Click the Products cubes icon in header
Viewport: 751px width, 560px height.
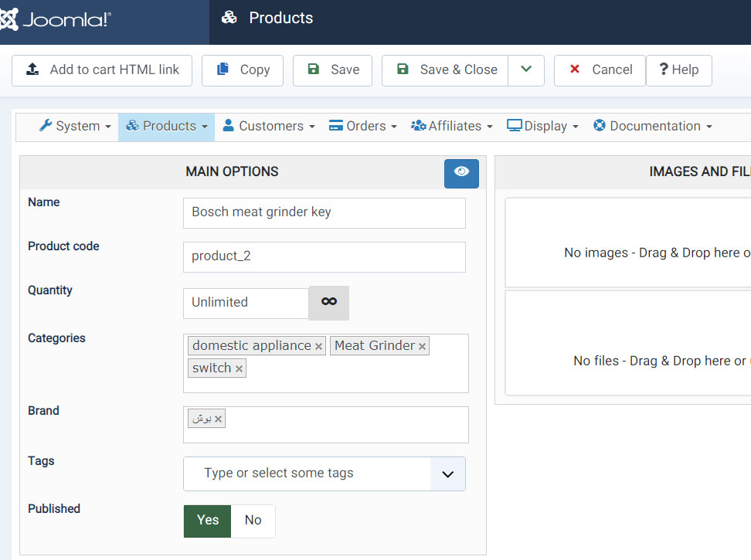click(229, 18)
